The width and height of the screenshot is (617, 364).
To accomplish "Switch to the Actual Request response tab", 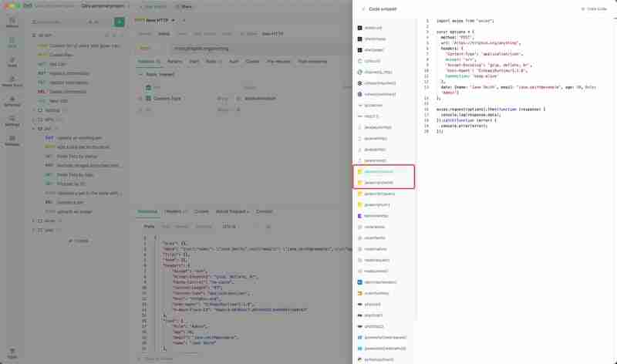I will pyautogui.click(x=232, y=211).
